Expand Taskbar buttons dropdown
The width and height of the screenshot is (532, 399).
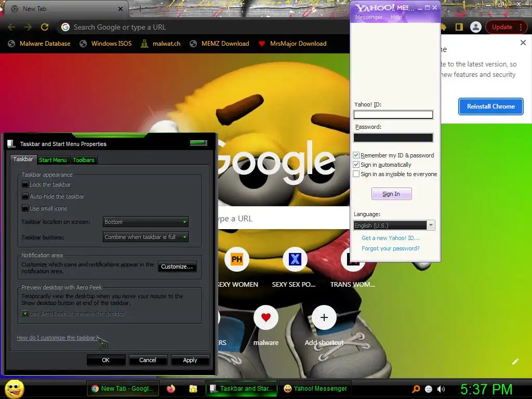pyautogui.click(x=145, y=237)
